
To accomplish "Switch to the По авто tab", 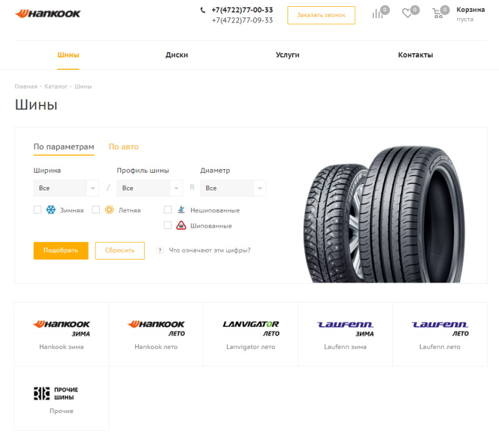I will [124, 147].
